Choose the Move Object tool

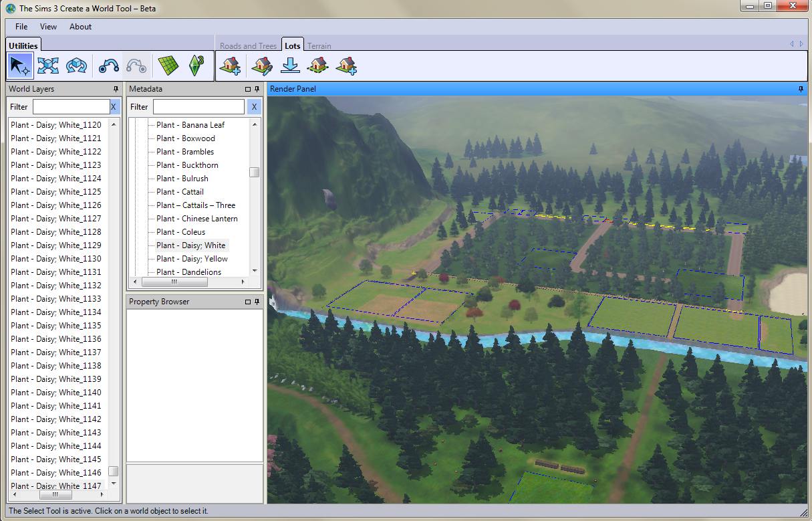coord(48,66)
